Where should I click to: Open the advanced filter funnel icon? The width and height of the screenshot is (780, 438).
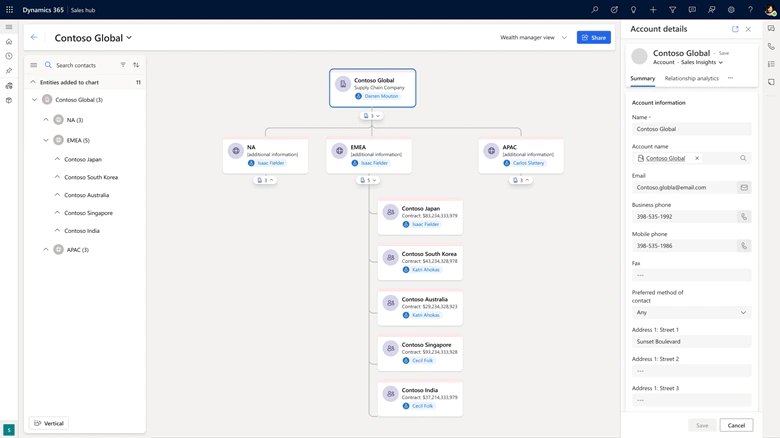[x=672, y=10]
